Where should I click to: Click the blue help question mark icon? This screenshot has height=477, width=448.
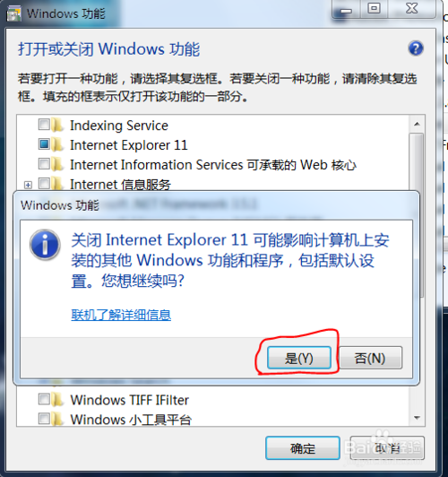pos(416,48)
